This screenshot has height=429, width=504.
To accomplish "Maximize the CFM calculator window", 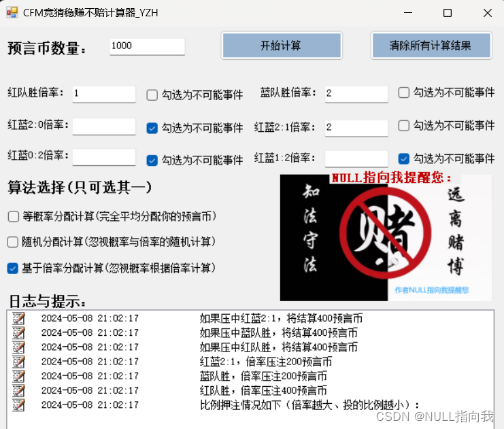I will coord(448,13).
